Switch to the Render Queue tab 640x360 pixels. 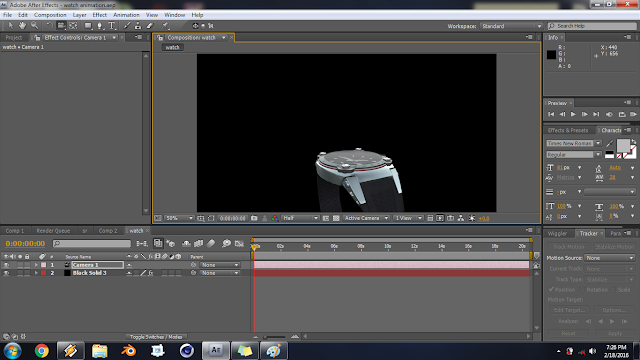(x=53, y=231)
